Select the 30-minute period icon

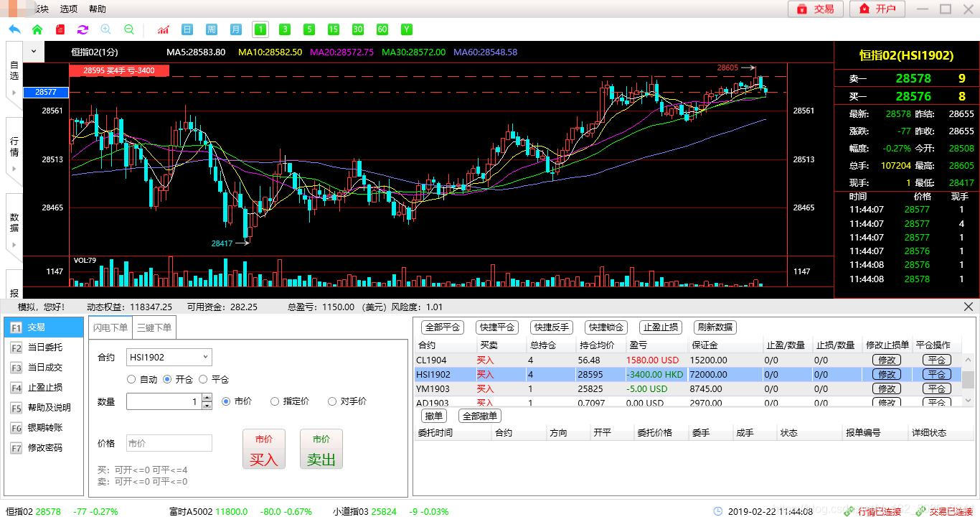(358, 29)
